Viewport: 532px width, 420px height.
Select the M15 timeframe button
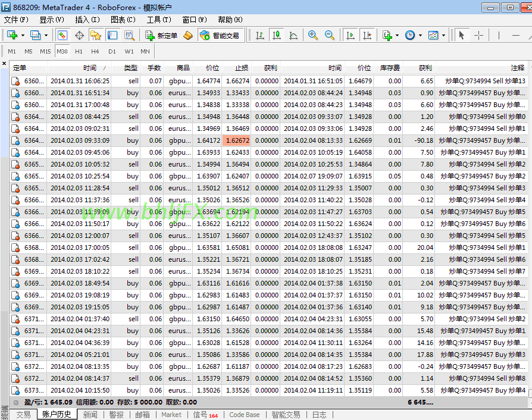tap(45, 51)
